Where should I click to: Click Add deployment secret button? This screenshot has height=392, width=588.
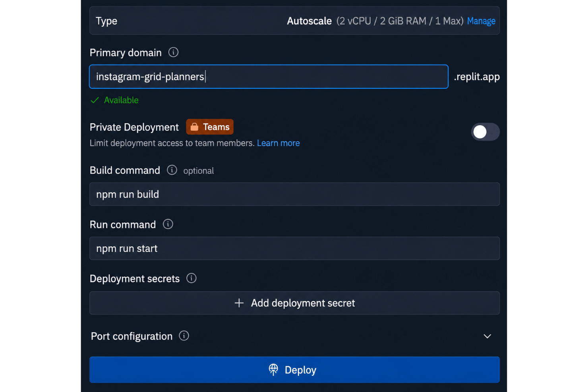click(294, 303)
